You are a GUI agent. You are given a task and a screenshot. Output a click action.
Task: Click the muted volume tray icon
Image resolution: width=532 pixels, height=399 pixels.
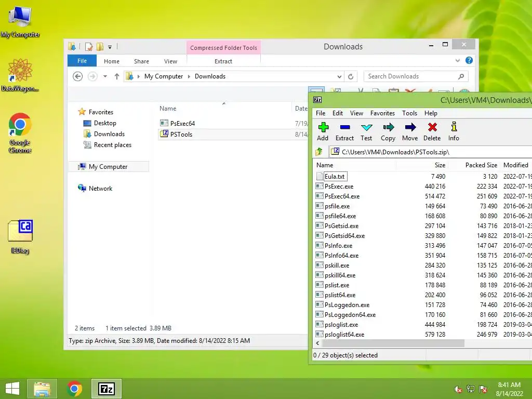458,389
